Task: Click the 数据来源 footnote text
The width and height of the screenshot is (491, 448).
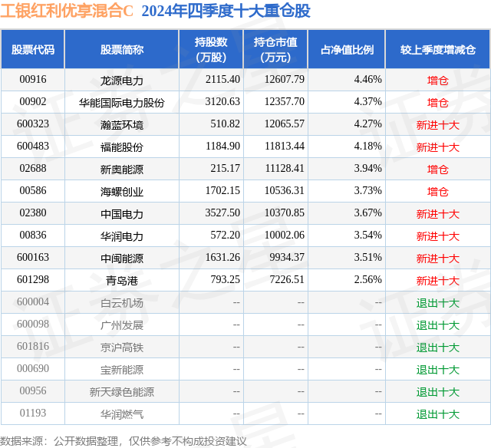Action: [x=123, y=441]
